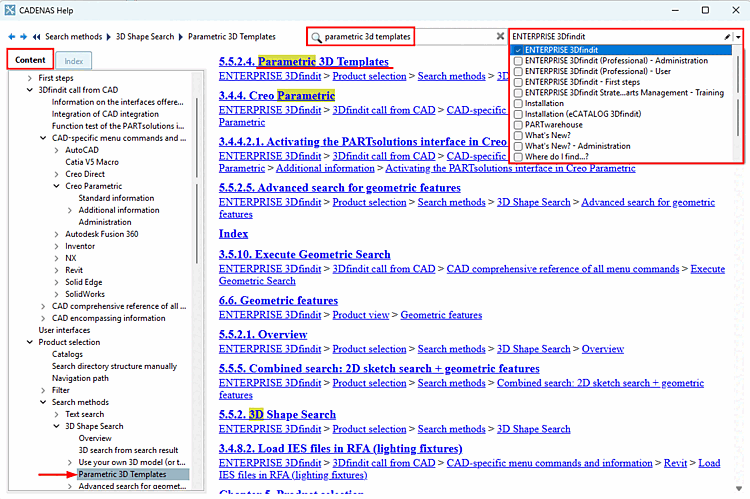Switch to the Index tab
This screenshot has height=499, width=750.
point(74,61)
